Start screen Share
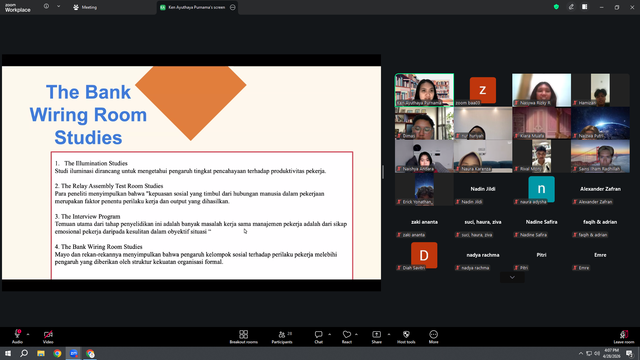 (x=376, y=337)
